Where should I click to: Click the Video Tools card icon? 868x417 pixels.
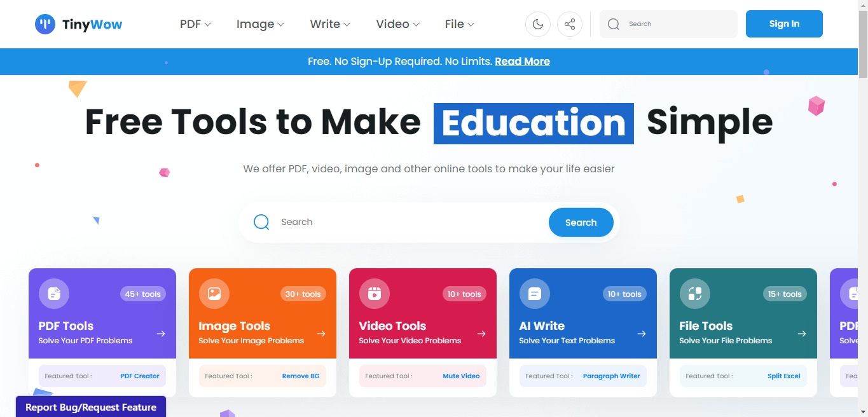coord(375,294)
